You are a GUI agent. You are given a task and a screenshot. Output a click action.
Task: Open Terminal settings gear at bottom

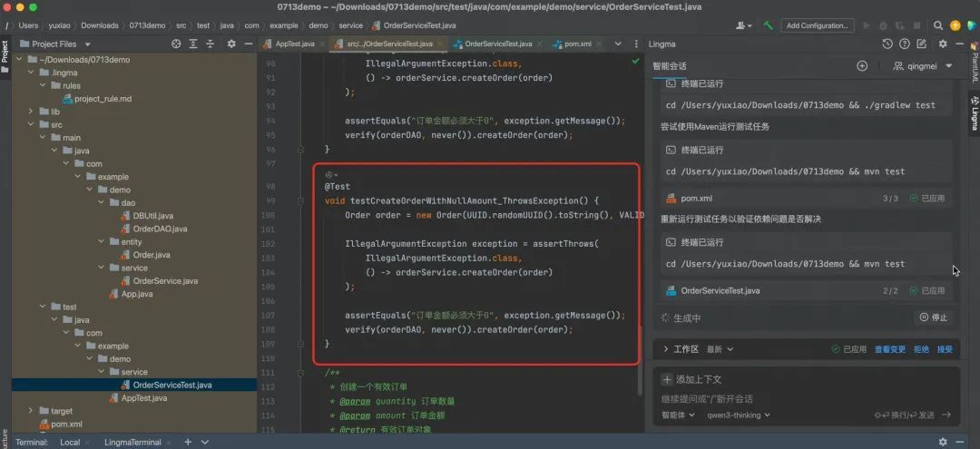pyautogui.click(x=943, y=442)
